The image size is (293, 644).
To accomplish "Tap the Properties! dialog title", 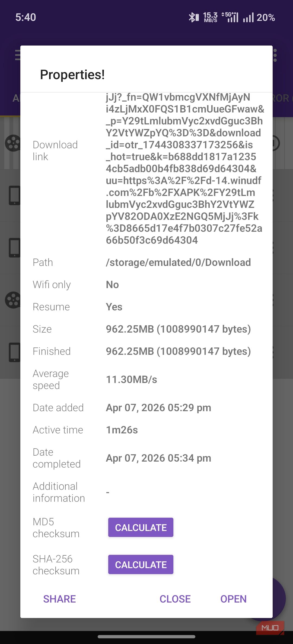I will tap(72, 75).
